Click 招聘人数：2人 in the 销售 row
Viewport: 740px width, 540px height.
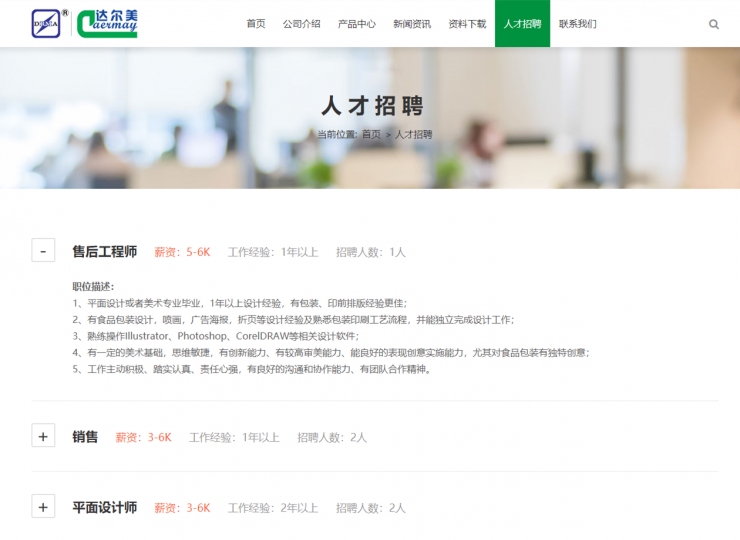tap(332, 438)
